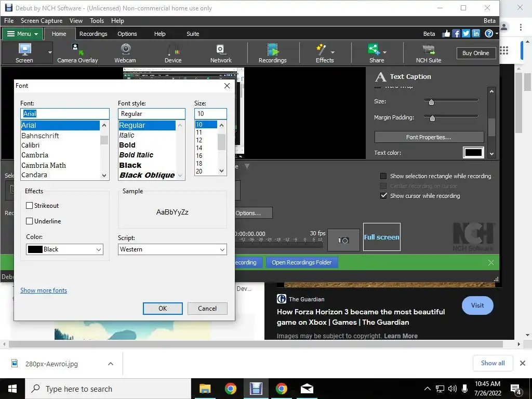The height and width of the screenshot is (399, 532).
Task: Open the help question mark icon
Action: pyautogui.click(x=488, y=33)
